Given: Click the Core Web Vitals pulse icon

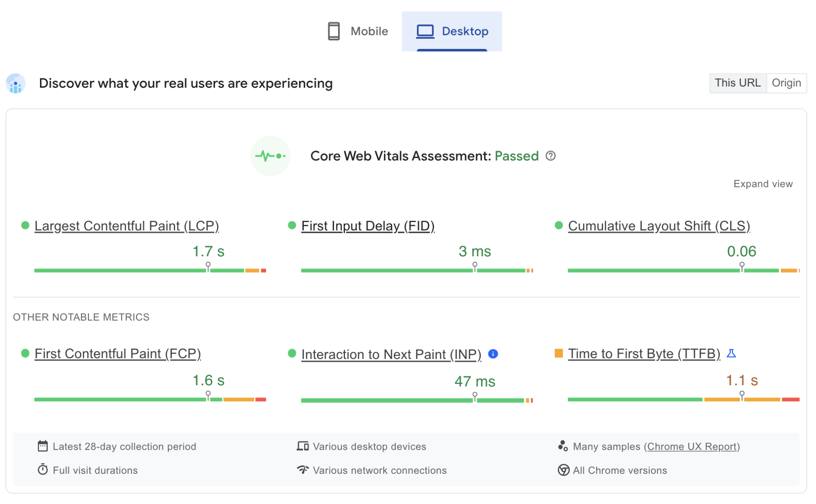Looking at the screenshot, I should pos(270,156).
